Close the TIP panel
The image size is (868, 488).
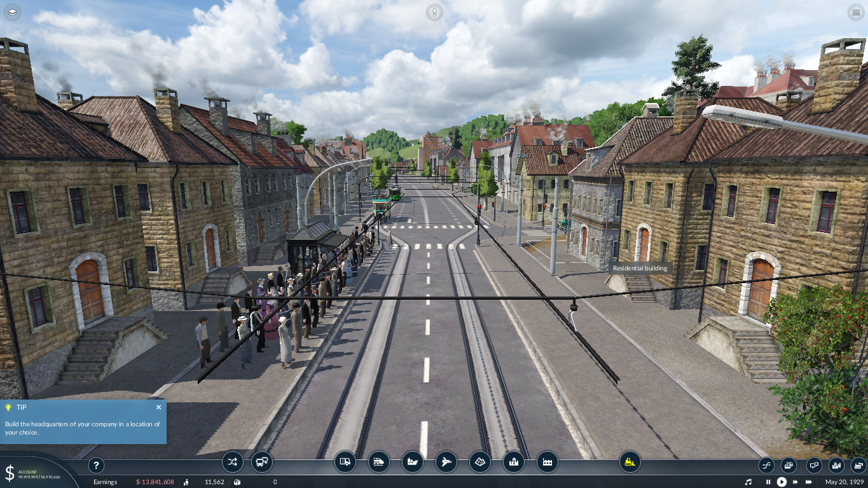pyautogui.click(x=159, y=407)
